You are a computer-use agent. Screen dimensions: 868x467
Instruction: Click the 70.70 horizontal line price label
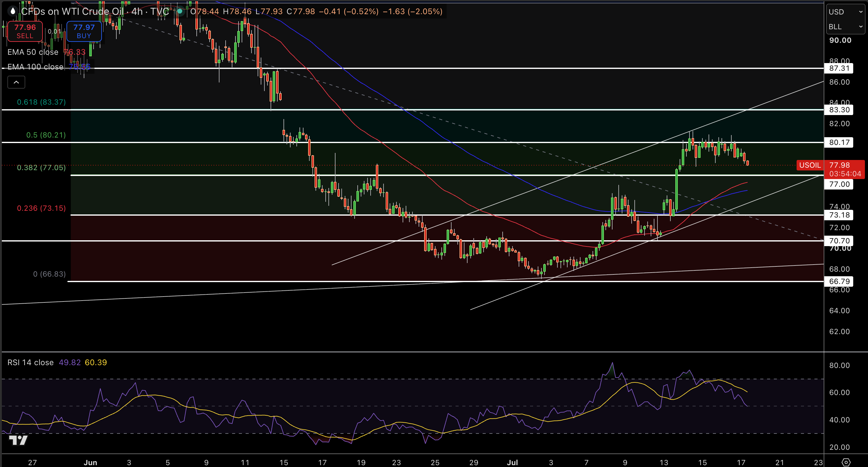point(839,241)
